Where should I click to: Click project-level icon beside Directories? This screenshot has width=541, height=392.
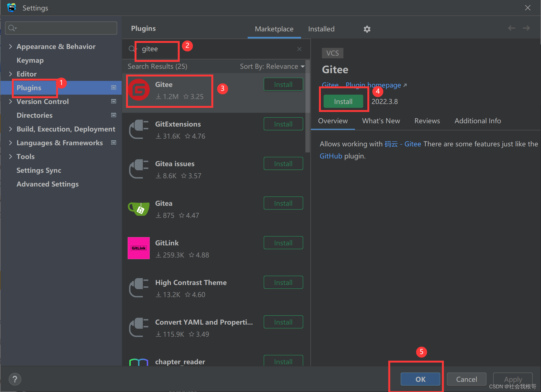point(113,115)
